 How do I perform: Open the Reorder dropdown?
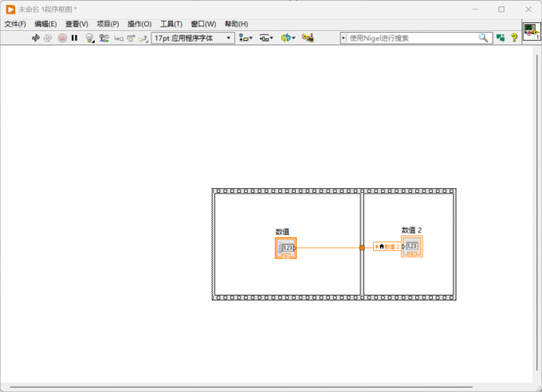pos(288,38)
